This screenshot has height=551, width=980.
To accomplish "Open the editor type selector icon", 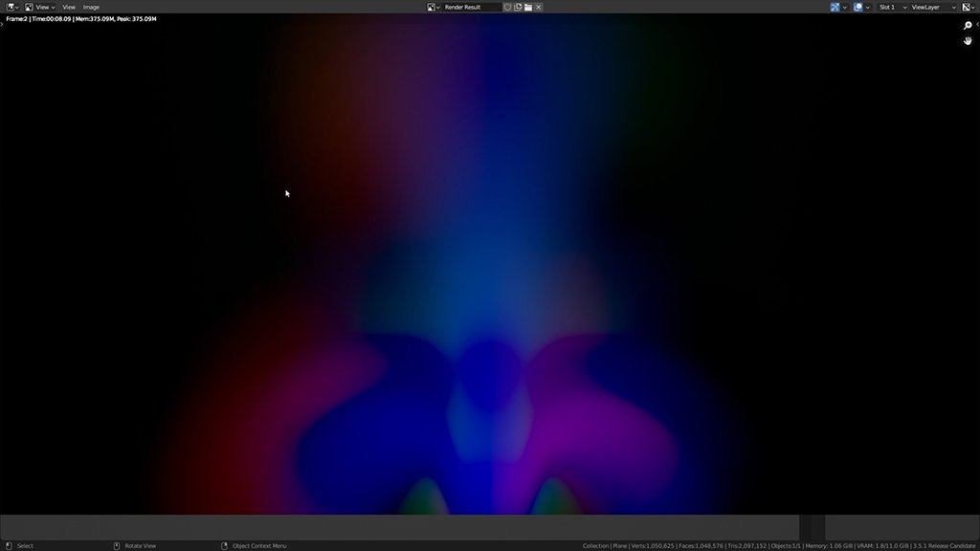I will tap(11, 7).
